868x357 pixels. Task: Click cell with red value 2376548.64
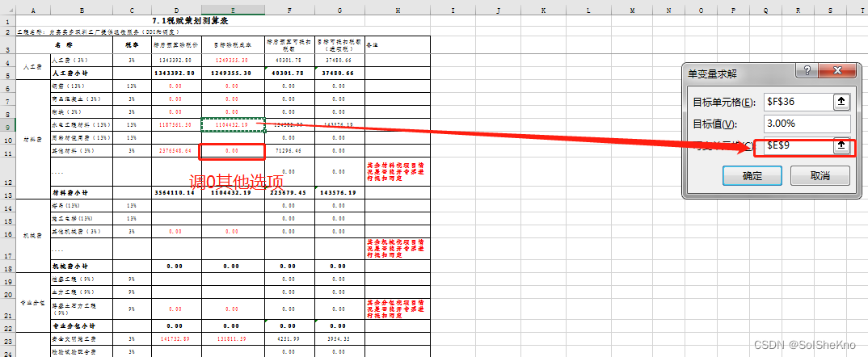(176, 150)
